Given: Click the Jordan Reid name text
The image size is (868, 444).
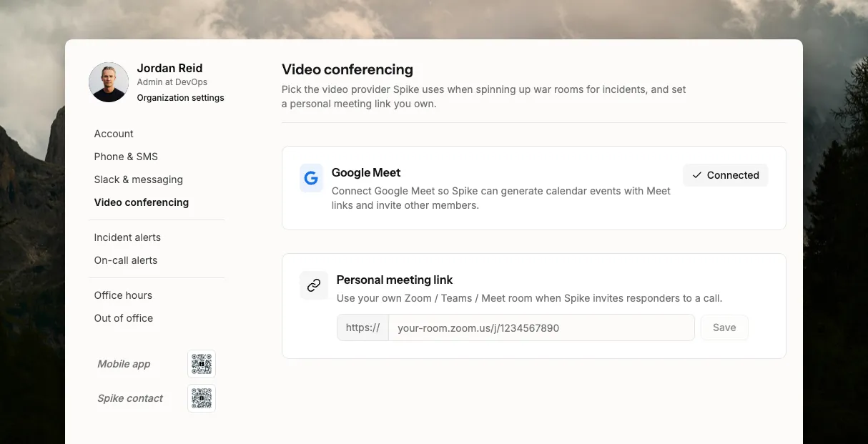Looking at the screenshot, I should [x=169, y=69].
